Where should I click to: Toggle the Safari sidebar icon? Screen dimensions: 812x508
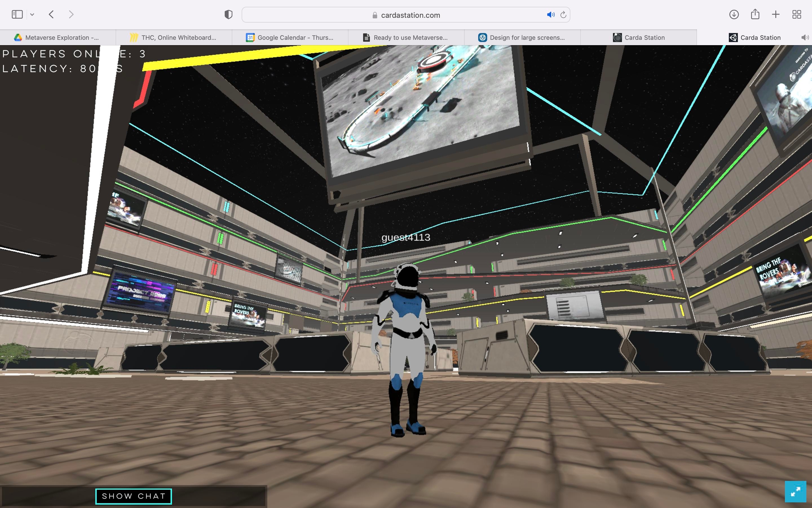(x=17, y=14)
